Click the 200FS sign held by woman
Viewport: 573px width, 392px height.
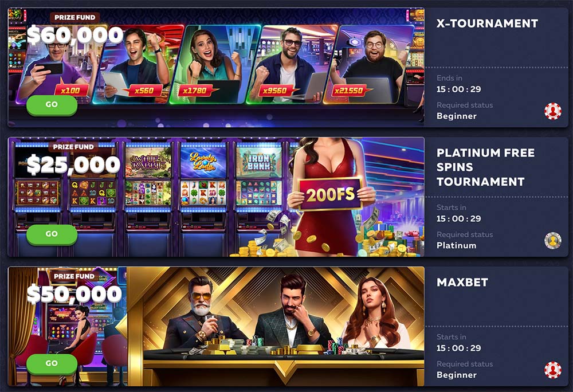(331, 194)
